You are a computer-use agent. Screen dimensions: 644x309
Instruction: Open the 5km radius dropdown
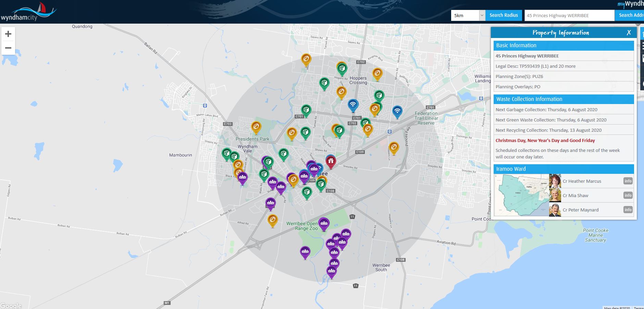pos(468,15)
